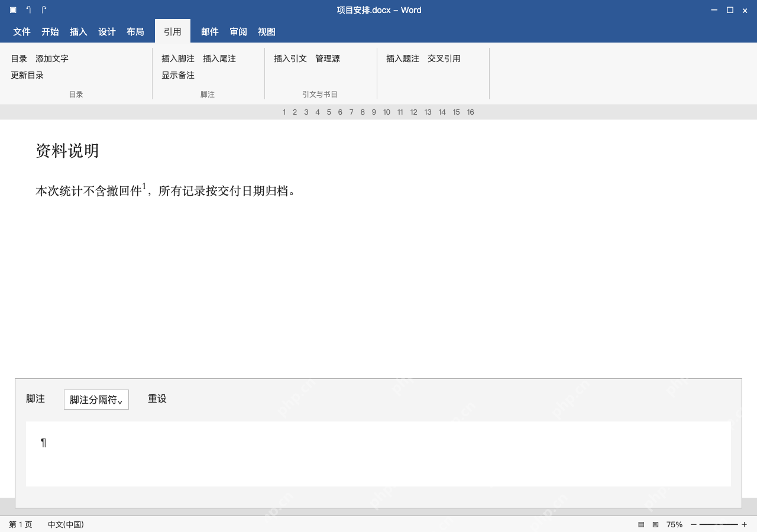Open the 脚注分隔符 dropdown
The height and width of the screenshot is (532, 757).
(96, 400)
